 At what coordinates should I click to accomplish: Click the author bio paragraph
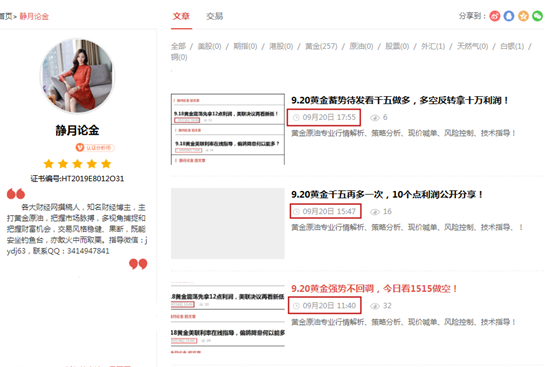click(x=77, y=229)
